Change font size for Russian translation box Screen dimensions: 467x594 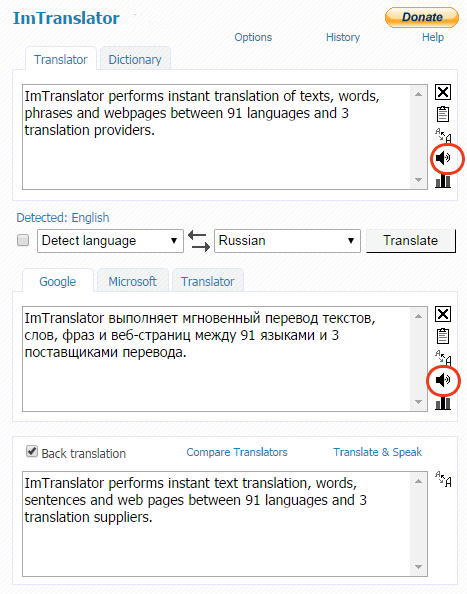(443, 357)
